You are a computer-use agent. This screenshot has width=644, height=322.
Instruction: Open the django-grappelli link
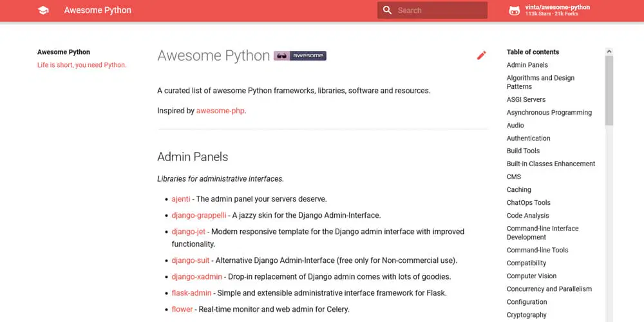tap(199, 215)
